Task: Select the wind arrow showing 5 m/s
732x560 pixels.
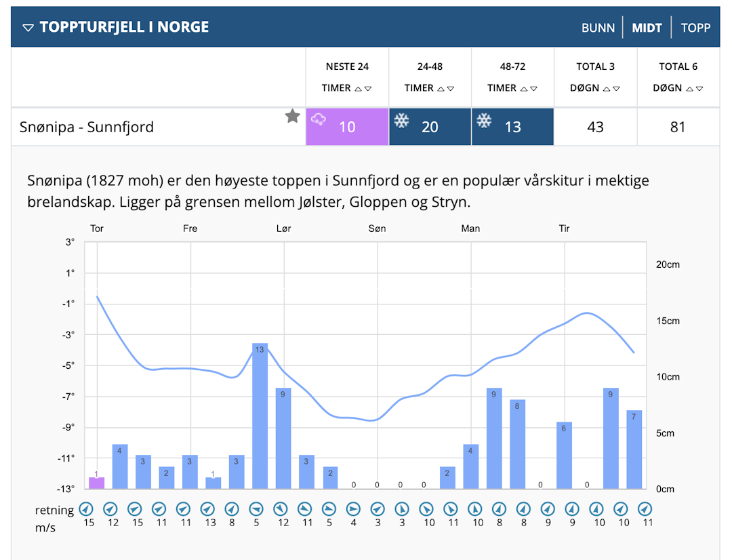Action: tap(256, 508)
